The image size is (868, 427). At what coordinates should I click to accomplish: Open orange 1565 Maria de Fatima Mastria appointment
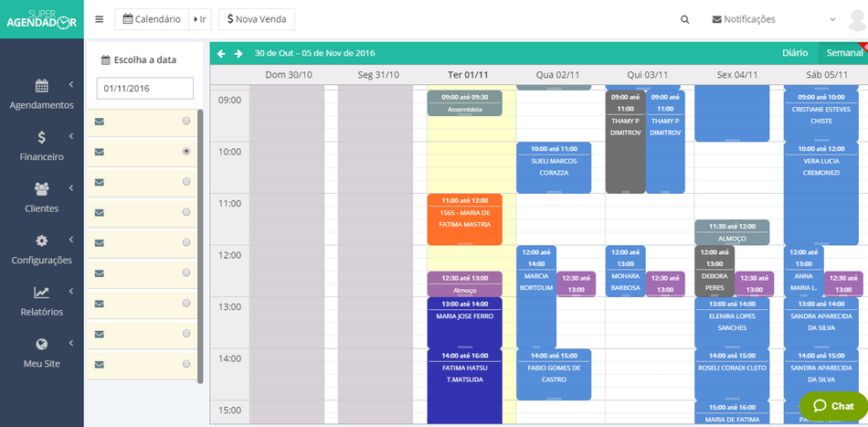(x=464, y=219)
